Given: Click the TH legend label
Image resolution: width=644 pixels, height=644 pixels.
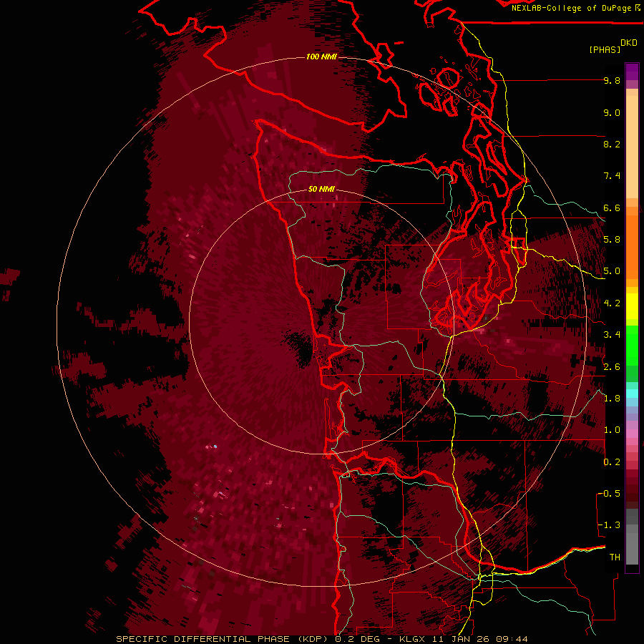Looking at the screenshot, I should pos(615,557).
